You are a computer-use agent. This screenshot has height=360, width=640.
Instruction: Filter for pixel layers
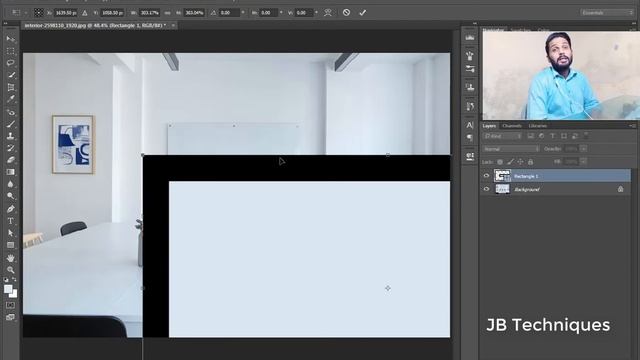(531, 136)
